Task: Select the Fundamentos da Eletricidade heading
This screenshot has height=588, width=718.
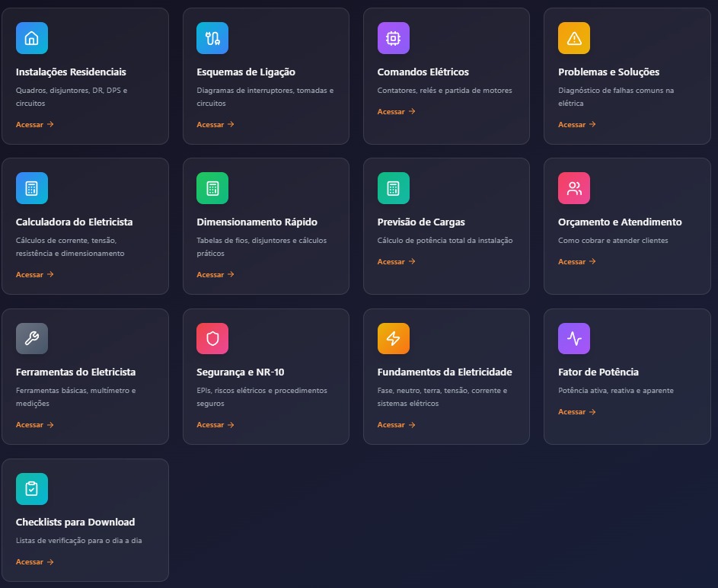Action: [x=445, y=372]
